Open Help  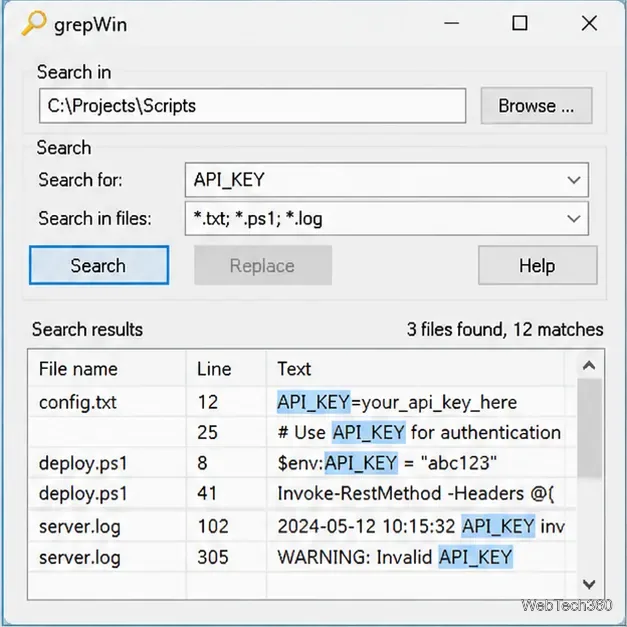coord(537,266)
